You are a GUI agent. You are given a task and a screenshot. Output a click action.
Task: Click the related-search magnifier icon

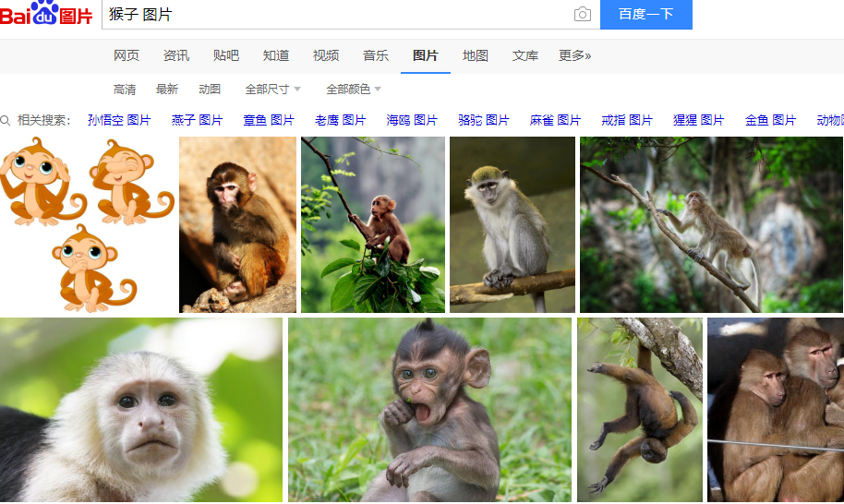(x=6, y=121)
